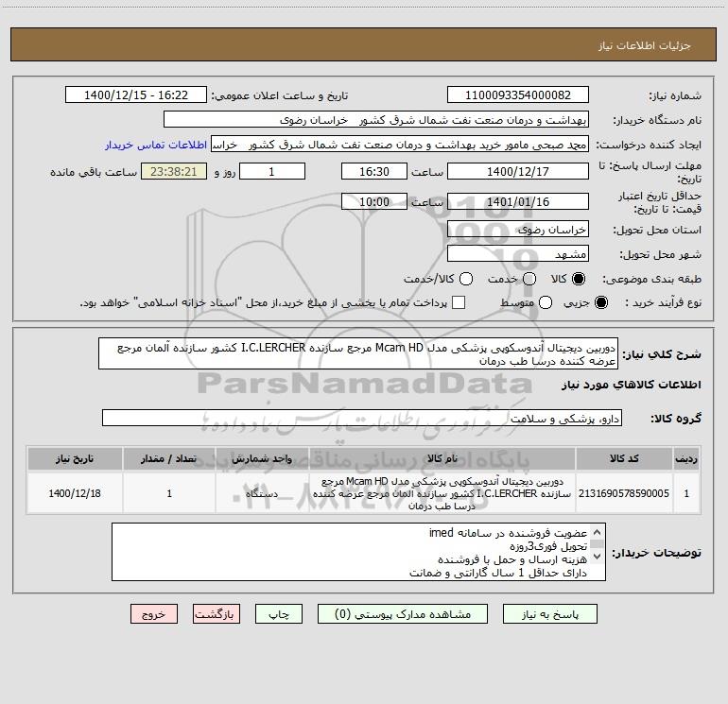Click the خروج exit button

(x=154, y=614)
